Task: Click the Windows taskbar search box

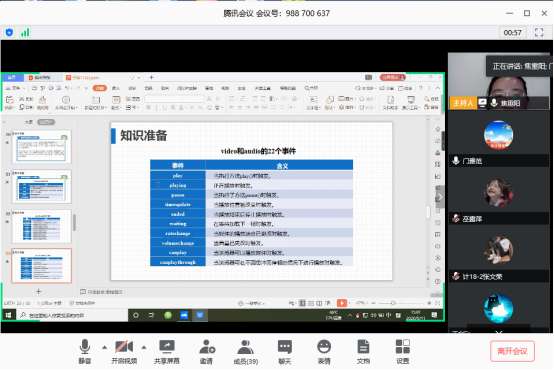Action: click(x=72, y=315)
